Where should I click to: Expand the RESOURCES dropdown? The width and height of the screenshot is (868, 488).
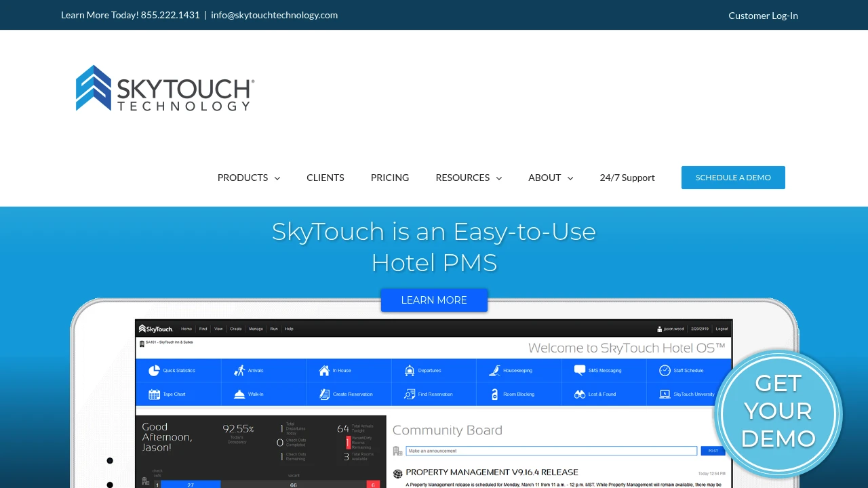coord(468,178)
